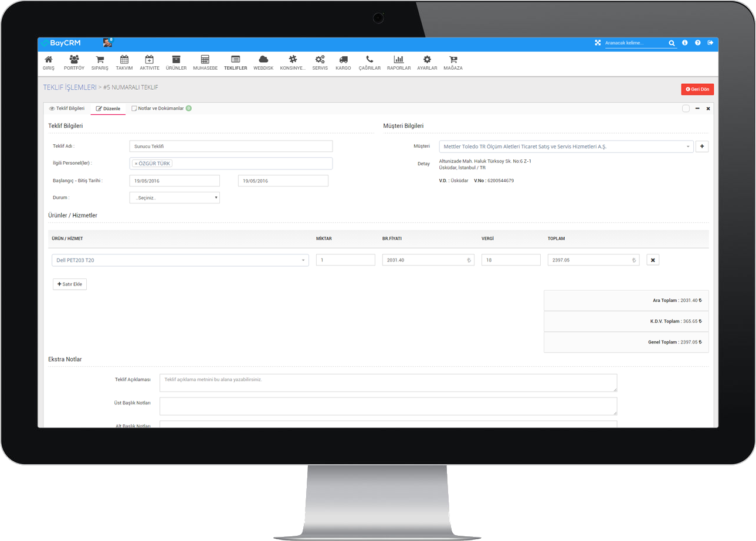The width and height of the screenshot is (756, 541).
Task: Add new customer with plus button
Action: point(702,147)
